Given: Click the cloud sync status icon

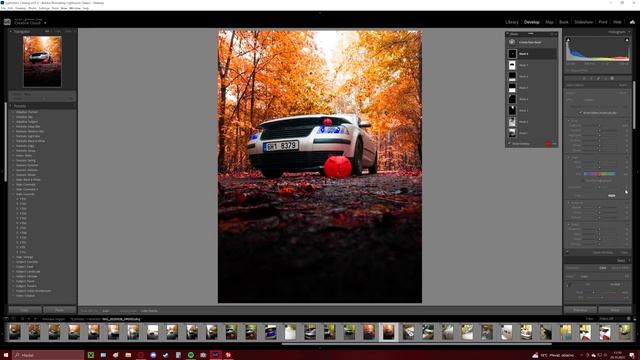Looking at the screenshot, I should coord(632,22).
